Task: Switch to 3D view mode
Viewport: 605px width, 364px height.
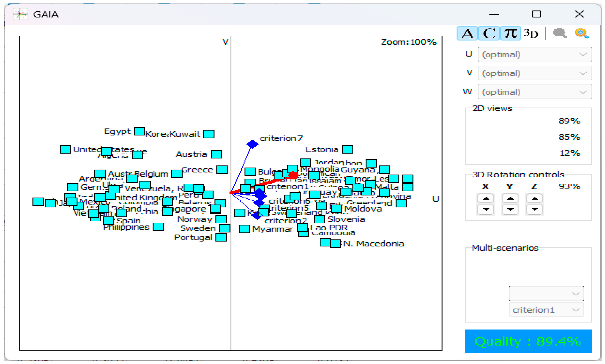Action: [x=531, y=33]
